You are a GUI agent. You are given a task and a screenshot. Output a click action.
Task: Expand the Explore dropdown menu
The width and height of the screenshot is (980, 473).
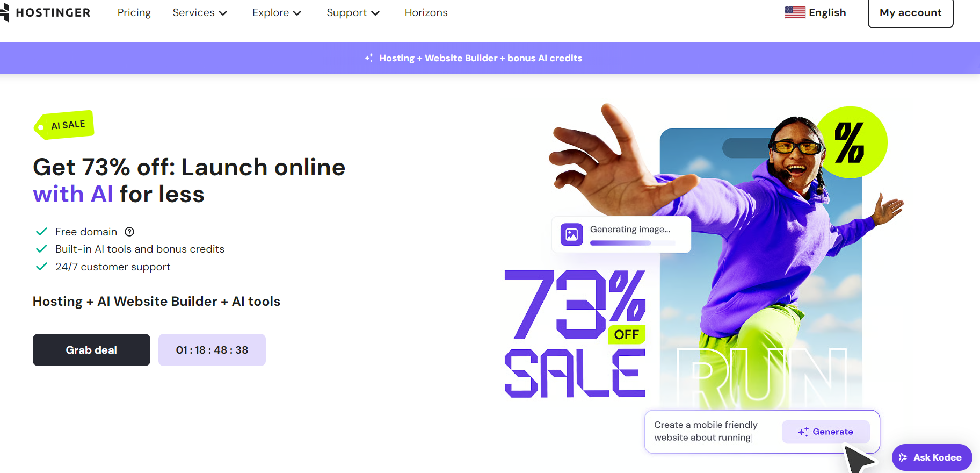coord(277,12)
